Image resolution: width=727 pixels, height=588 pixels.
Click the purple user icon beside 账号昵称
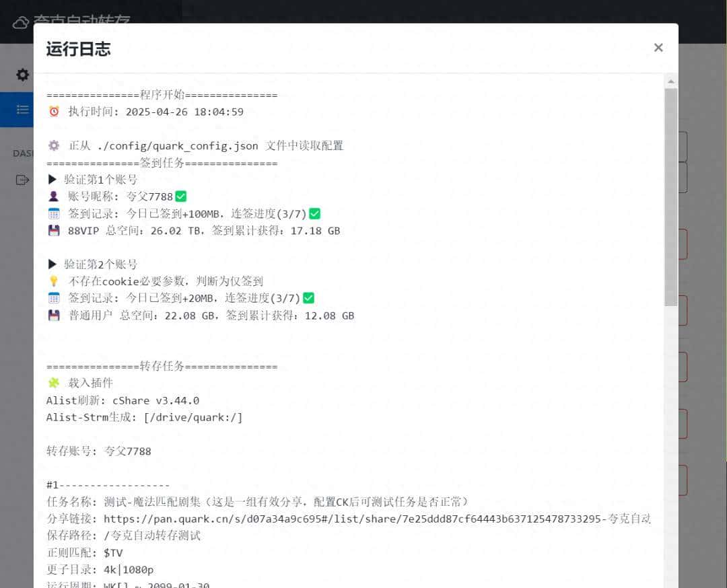click(54, 196)
